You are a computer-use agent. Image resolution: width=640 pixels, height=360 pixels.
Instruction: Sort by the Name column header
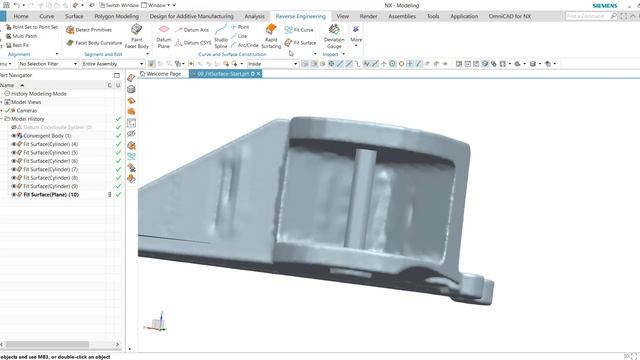click(12, 85)
